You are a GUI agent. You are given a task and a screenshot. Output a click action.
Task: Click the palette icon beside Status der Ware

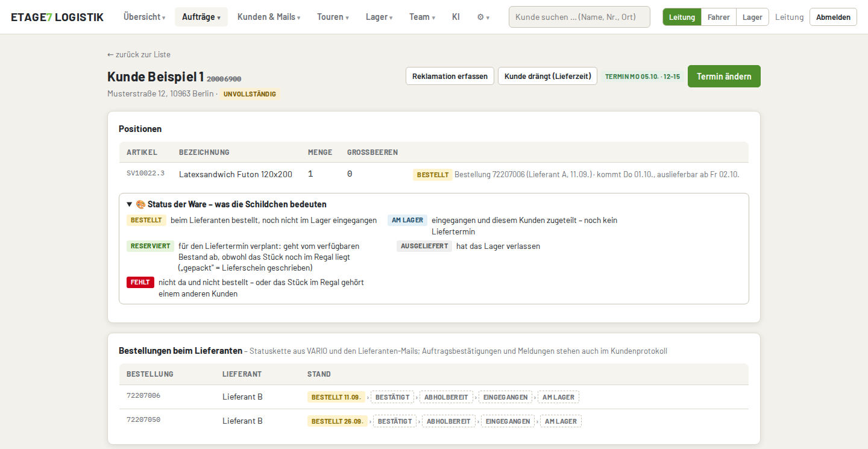[x=140, y=204]
